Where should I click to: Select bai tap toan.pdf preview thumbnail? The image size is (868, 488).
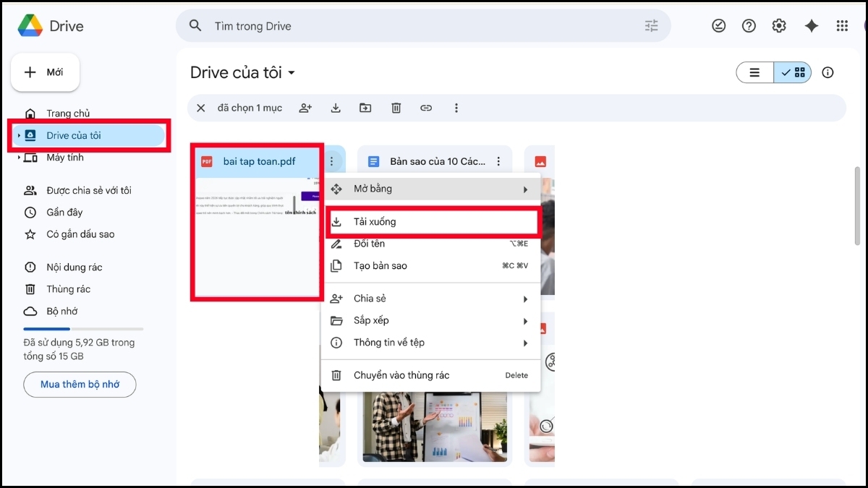tap(257, 237)
